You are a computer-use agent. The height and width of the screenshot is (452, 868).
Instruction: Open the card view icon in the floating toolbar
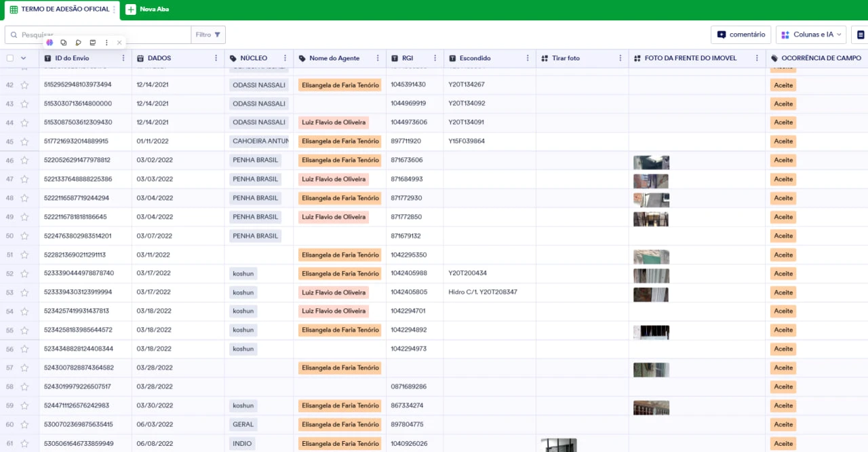pyautogui.click(x=92, y=42)
